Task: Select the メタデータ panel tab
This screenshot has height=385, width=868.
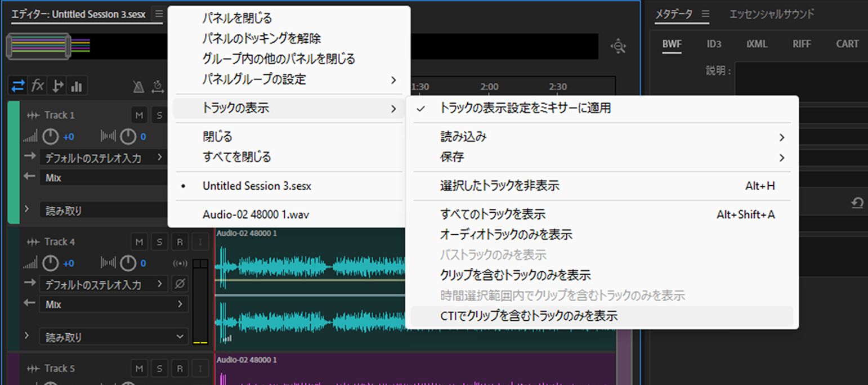Action: click(x=674, y=15)
